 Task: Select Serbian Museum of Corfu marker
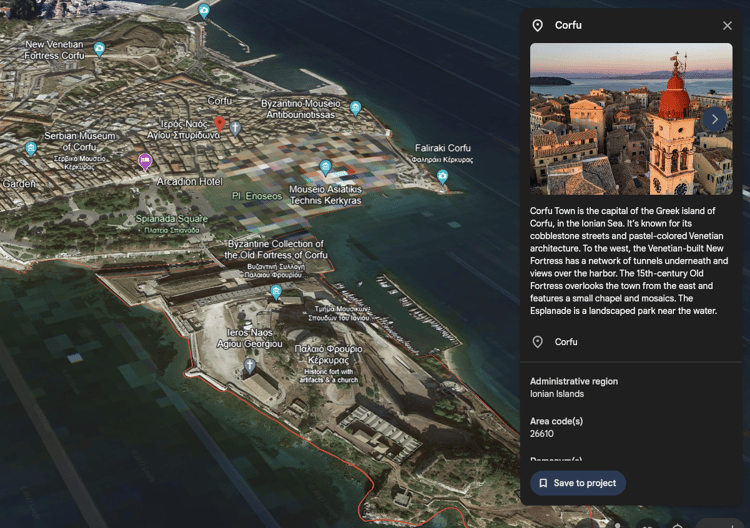[31, 149]
